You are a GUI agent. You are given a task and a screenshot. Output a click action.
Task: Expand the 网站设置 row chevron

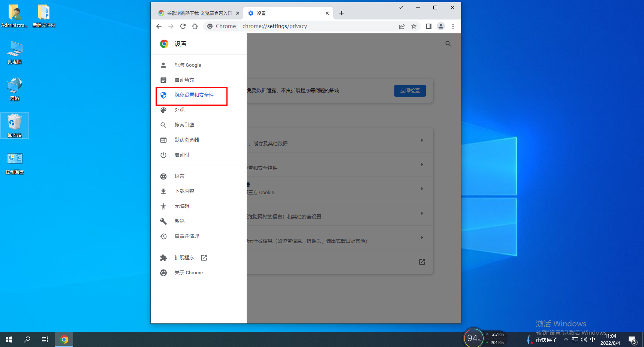click(422, 238)
